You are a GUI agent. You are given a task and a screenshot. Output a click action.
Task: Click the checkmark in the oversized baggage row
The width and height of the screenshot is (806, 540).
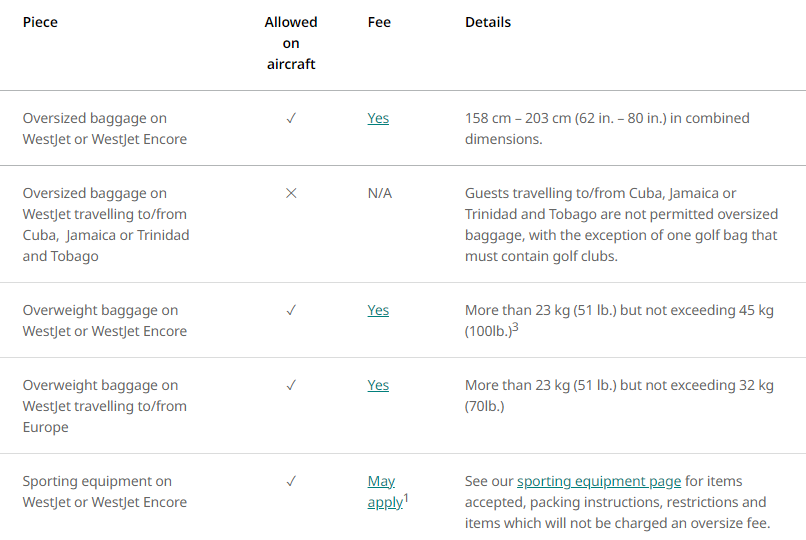pos(291,118)
